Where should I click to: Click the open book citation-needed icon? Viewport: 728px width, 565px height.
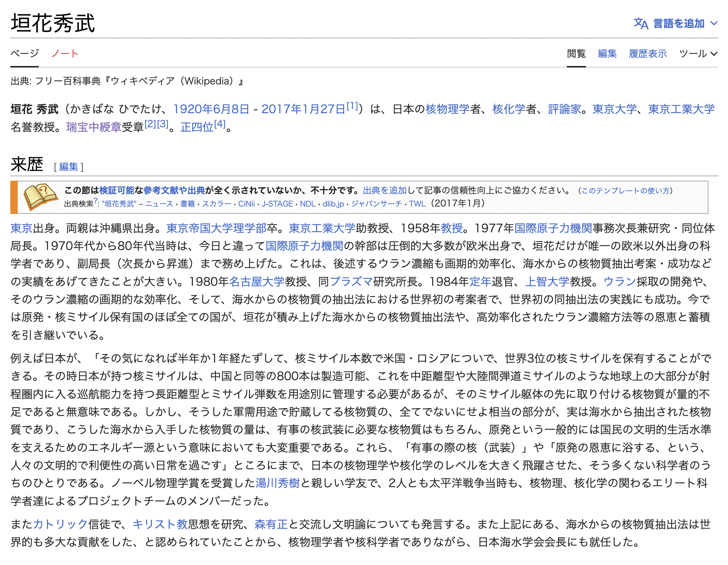click(41, 197)
